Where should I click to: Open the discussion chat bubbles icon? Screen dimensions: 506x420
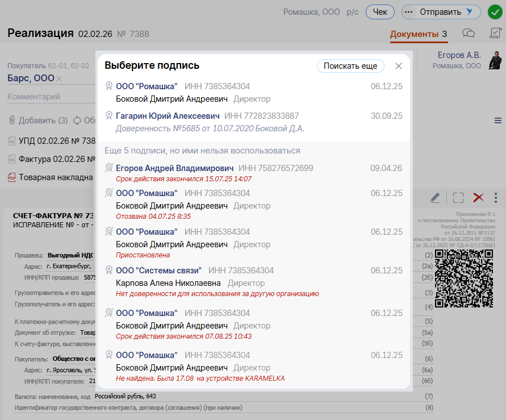click(x=469, y=34)
